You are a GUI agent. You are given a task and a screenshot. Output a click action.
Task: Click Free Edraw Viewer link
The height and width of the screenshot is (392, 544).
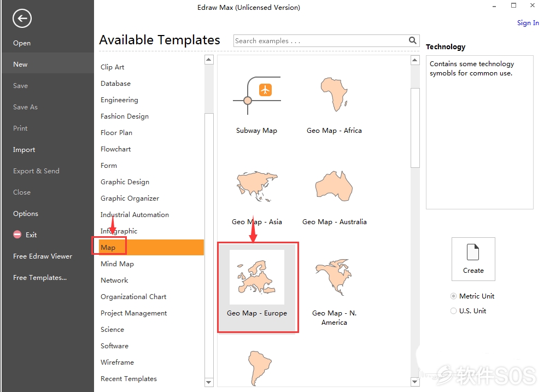click(x=43, y=256)
